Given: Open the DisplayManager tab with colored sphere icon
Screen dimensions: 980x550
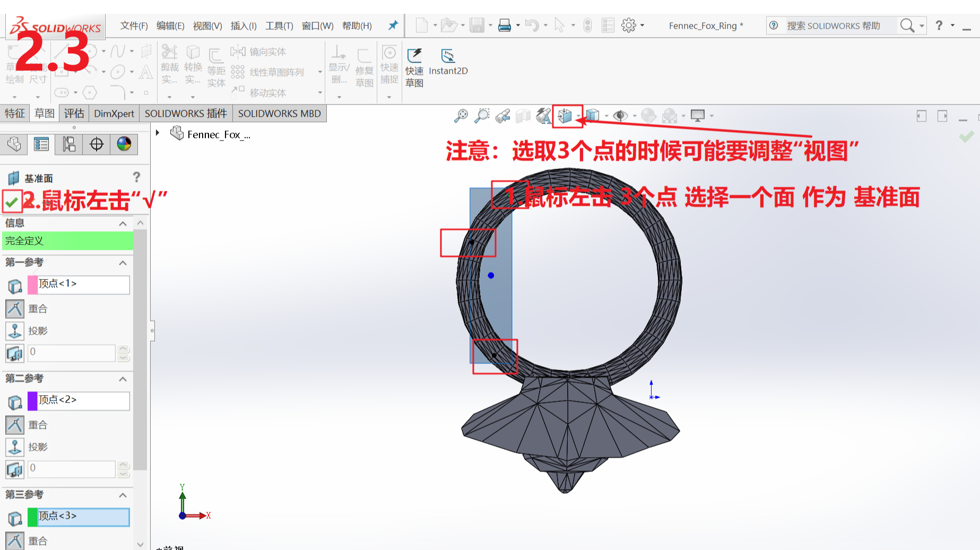Looking at the screenshot, I should click(124, 144).
